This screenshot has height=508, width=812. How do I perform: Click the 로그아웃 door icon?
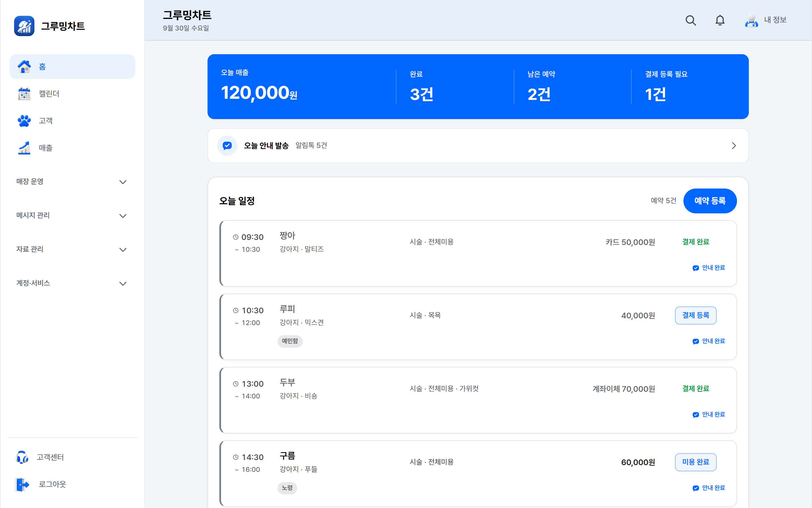pyautogui.click(x=22, y=484)
